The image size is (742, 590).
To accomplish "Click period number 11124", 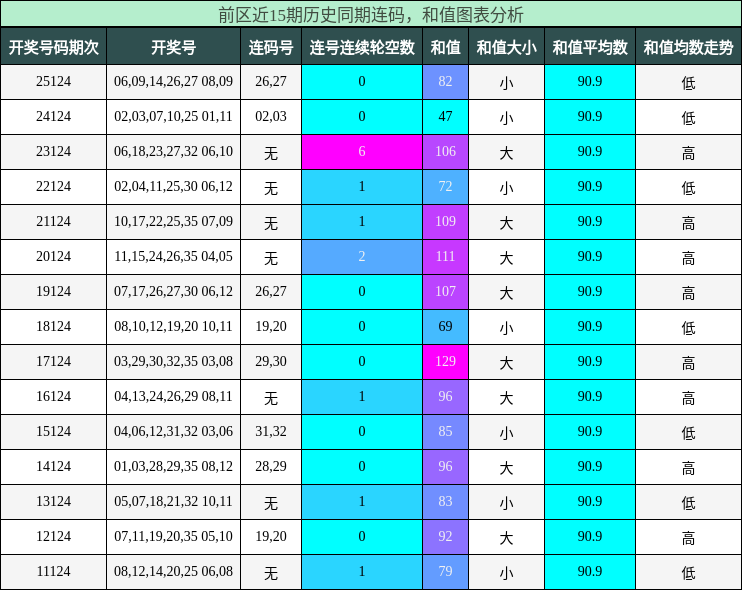I will [x=53, y=572].
